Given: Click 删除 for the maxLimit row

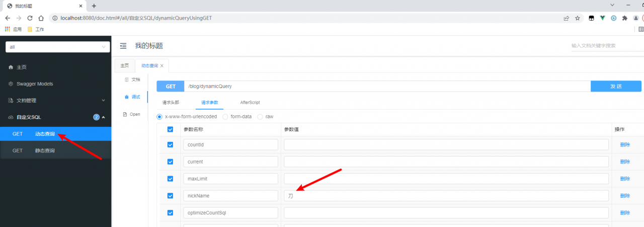Looking at the screenshot, I should pos(625,179).
